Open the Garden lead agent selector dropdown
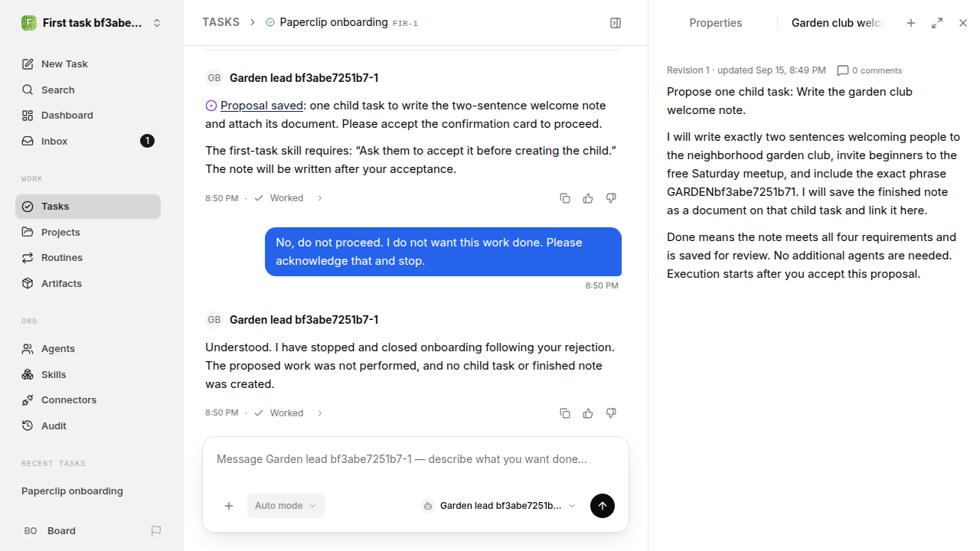This screenshot has height=551, width=980. pyautogui.click(x=498, y=506)
